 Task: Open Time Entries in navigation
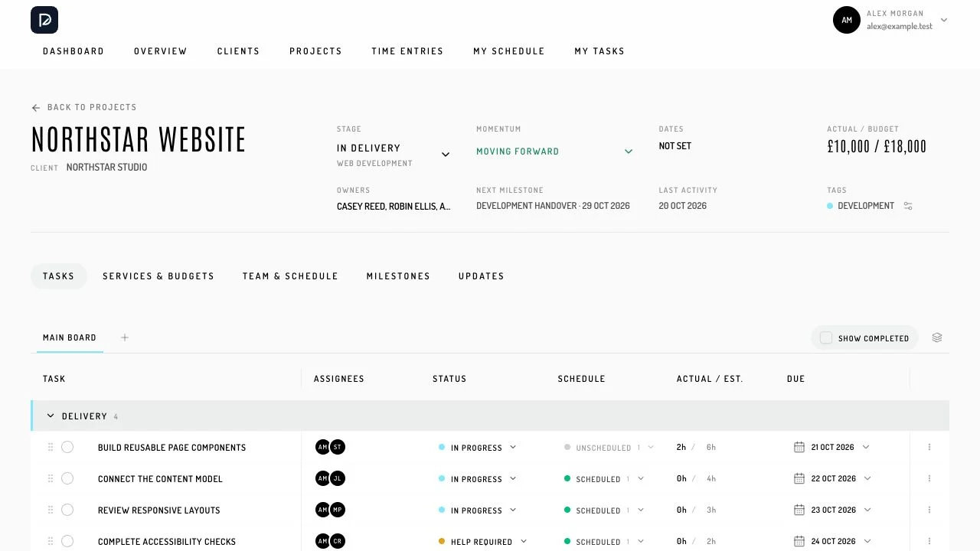pos(407,51)
